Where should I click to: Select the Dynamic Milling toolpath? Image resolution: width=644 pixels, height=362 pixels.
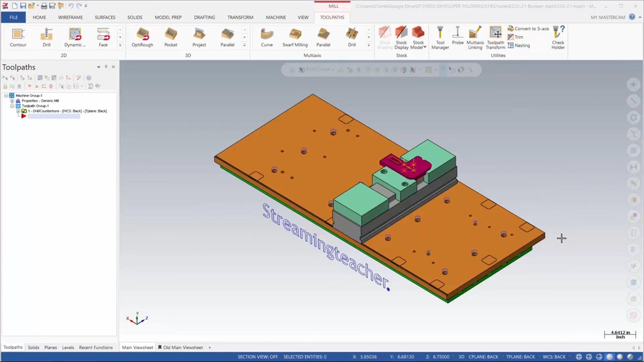click(x=74, y=37)
